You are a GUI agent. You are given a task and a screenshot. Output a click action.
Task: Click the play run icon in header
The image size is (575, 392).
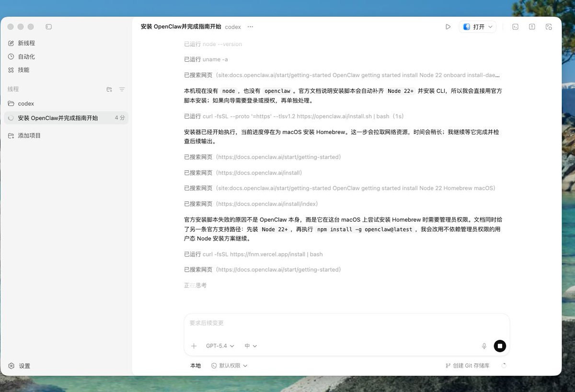(448, 27)
